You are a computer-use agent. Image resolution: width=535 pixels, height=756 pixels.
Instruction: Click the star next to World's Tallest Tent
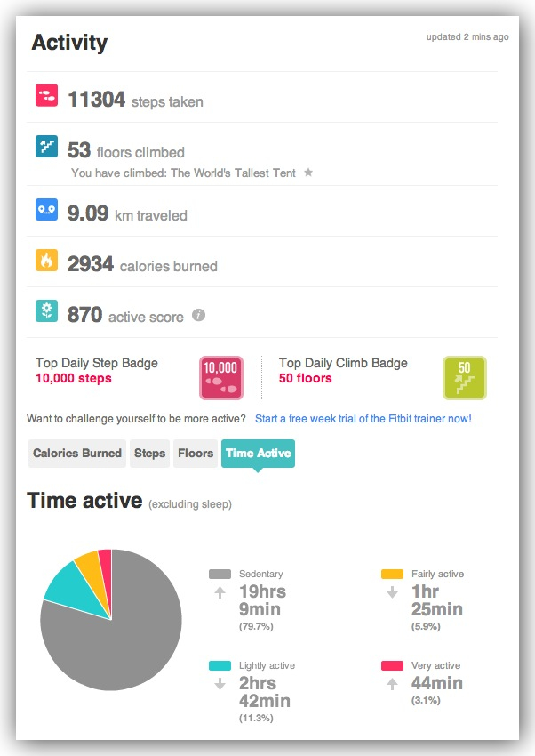(x=308, y=173)
